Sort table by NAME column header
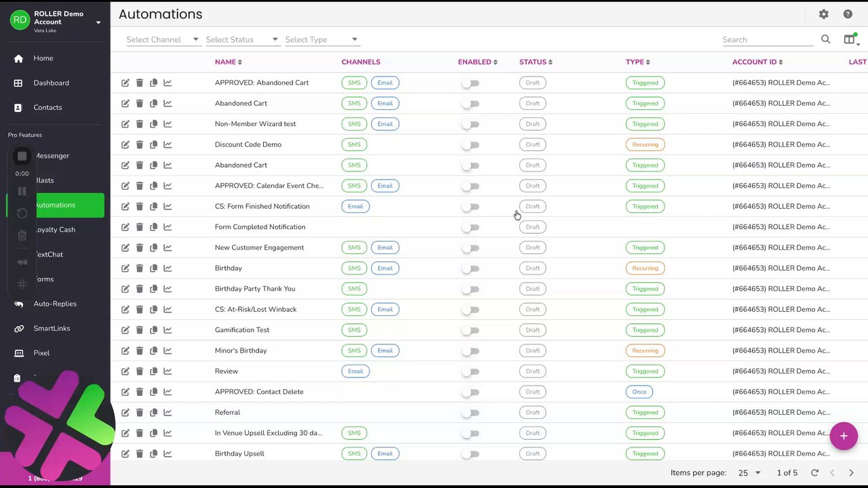Screen dimensions: 868x488 [225, 62]
